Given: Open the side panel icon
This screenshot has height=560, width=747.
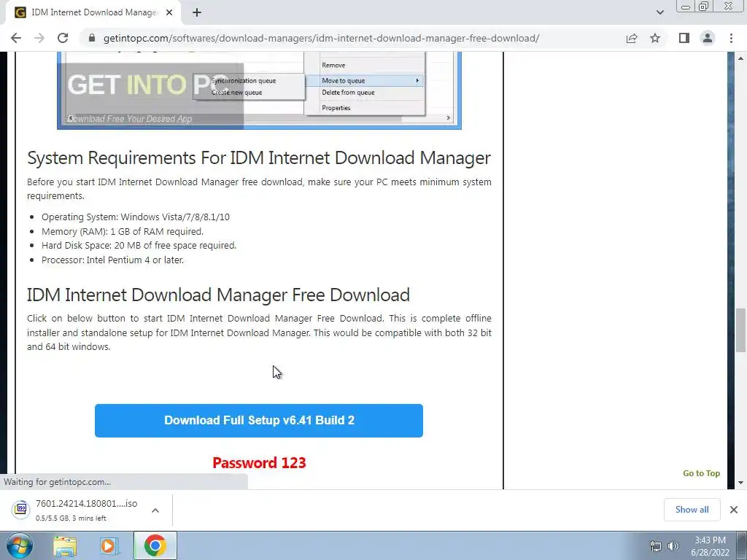Looking at the screenshot, I should coord(684,38).
